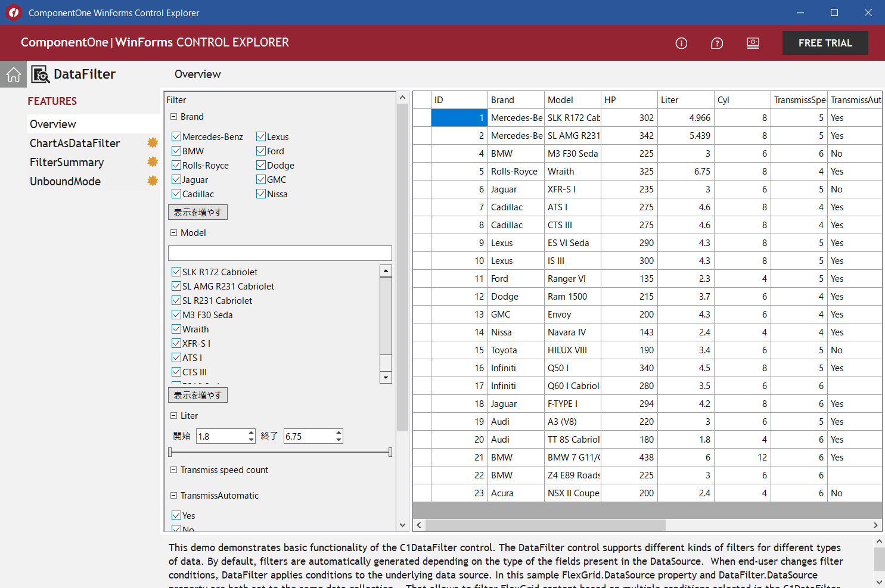Click the star badge next to FilterSummary
This screenshot has width=885, height=588.
(153, 161)
